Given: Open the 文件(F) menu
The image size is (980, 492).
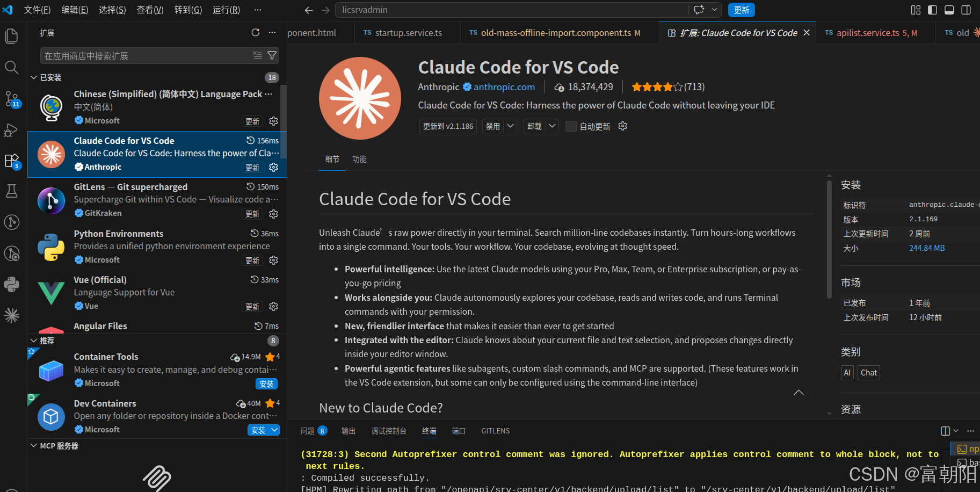Looking at the screenshot, I should pos(38,10).
